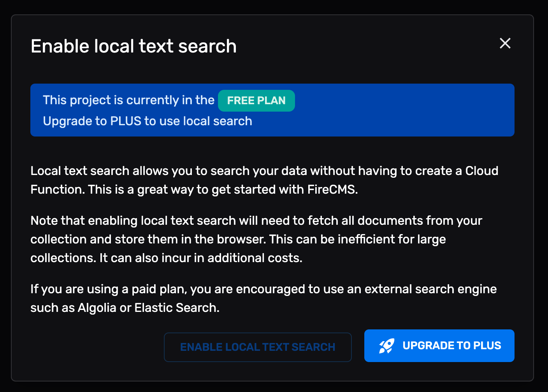Toggle the FREE PLAN plan indicator

(x=256, y=100)
